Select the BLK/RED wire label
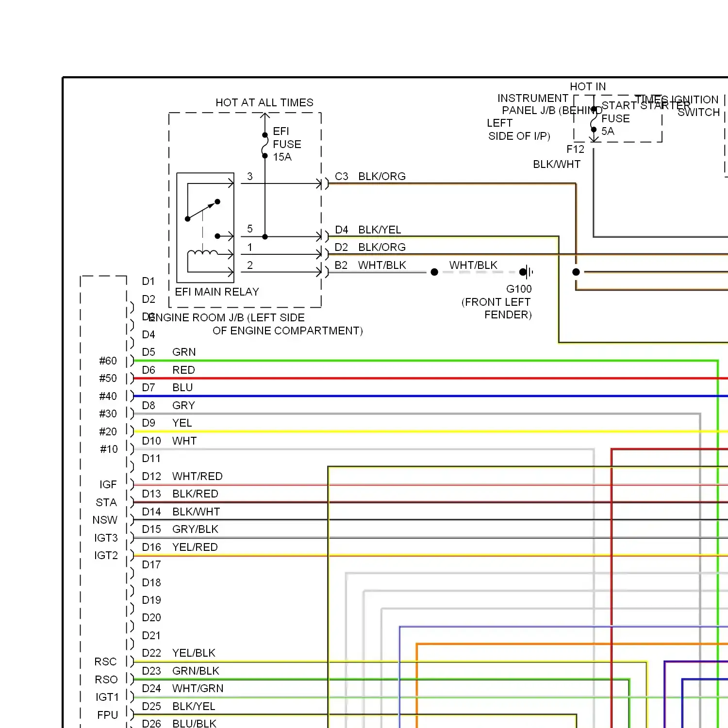This screenshot has height=728, width=728. click(195, 494)
